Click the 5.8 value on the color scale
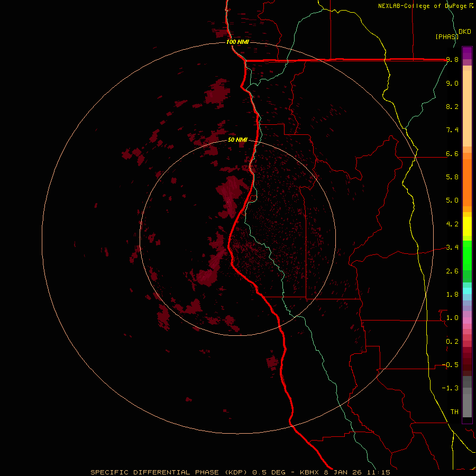The width and height of the screenshot is (476, 476). click(452, 177)
